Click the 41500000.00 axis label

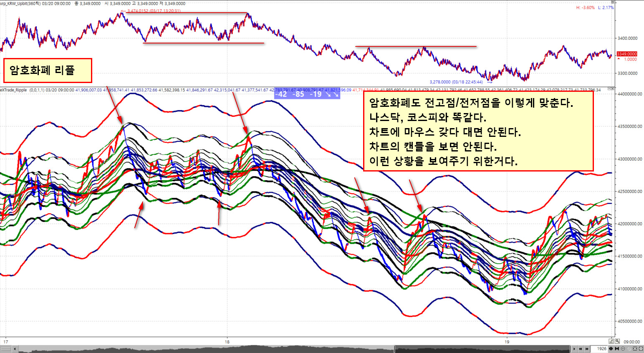[x=629, y=256]
